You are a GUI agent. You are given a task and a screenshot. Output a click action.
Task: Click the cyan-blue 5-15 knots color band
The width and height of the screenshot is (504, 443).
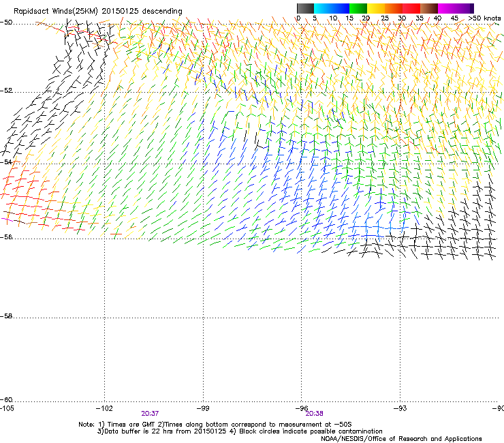pyautogui.click(x=332, y=8)
